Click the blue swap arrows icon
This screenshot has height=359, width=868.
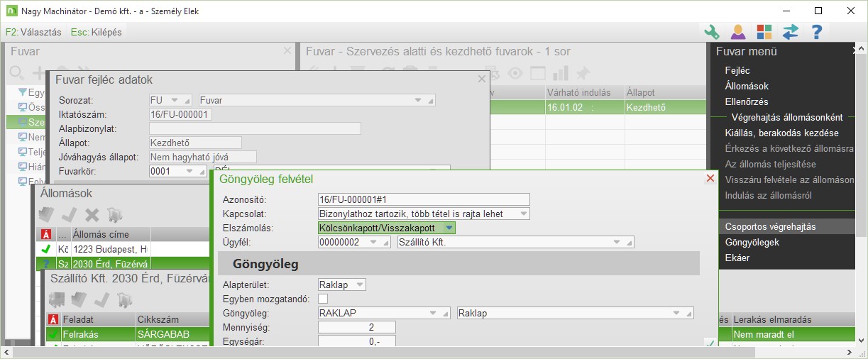coord(791,32)
